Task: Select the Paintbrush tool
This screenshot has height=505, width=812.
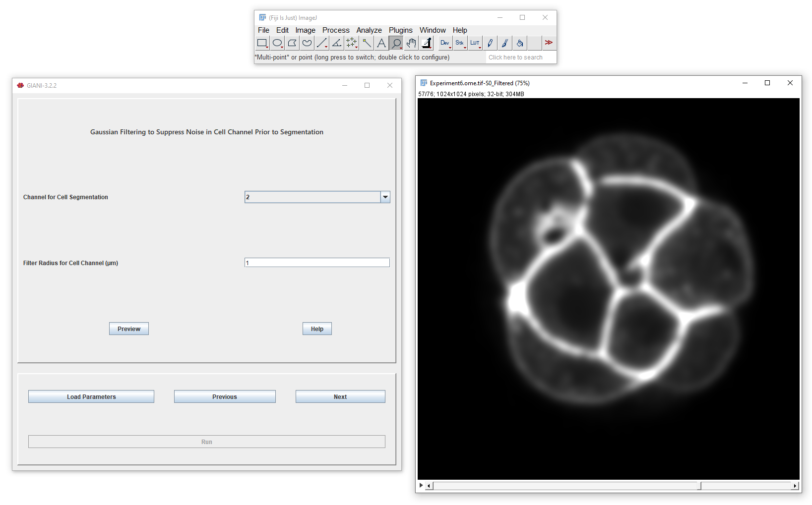Action: 504,43
